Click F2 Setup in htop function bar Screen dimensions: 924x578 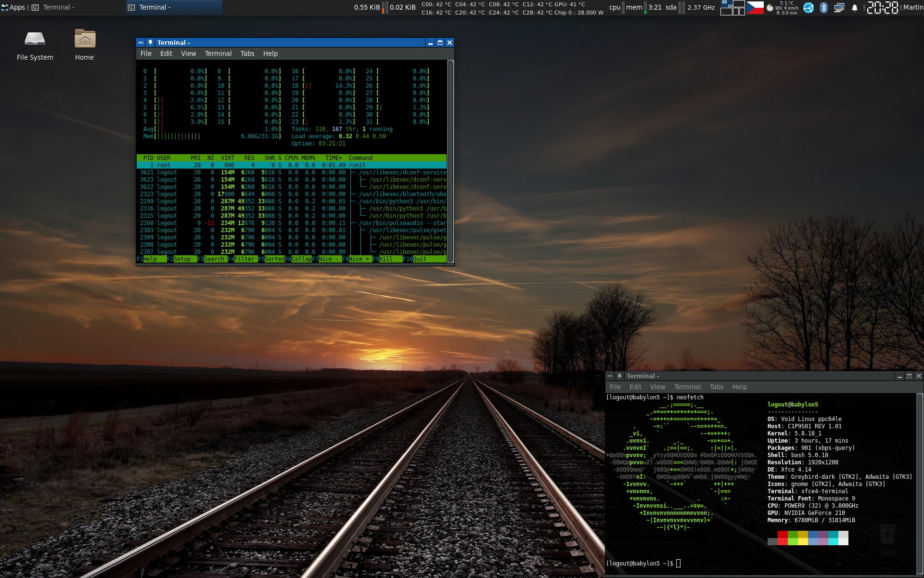coord(182,259)
